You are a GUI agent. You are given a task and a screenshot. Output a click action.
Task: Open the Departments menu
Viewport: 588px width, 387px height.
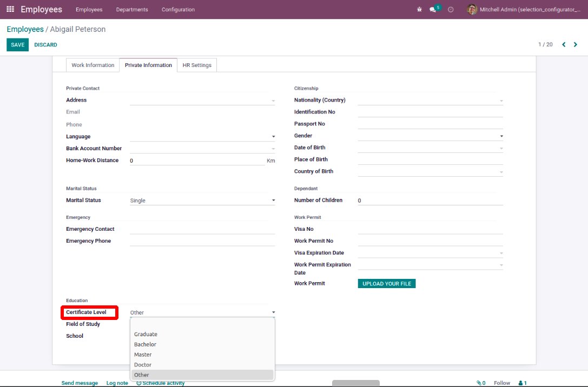click(x=132, y=9)
